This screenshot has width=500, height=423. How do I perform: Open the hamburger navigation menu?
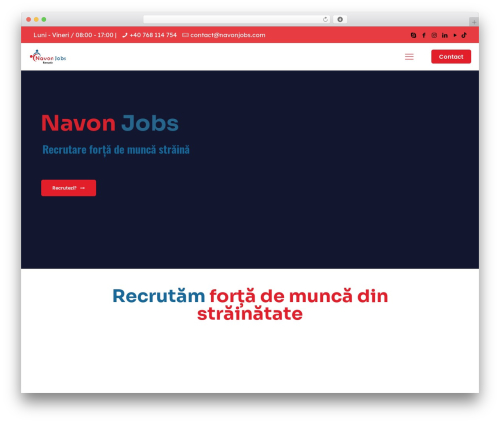(409, 57)
